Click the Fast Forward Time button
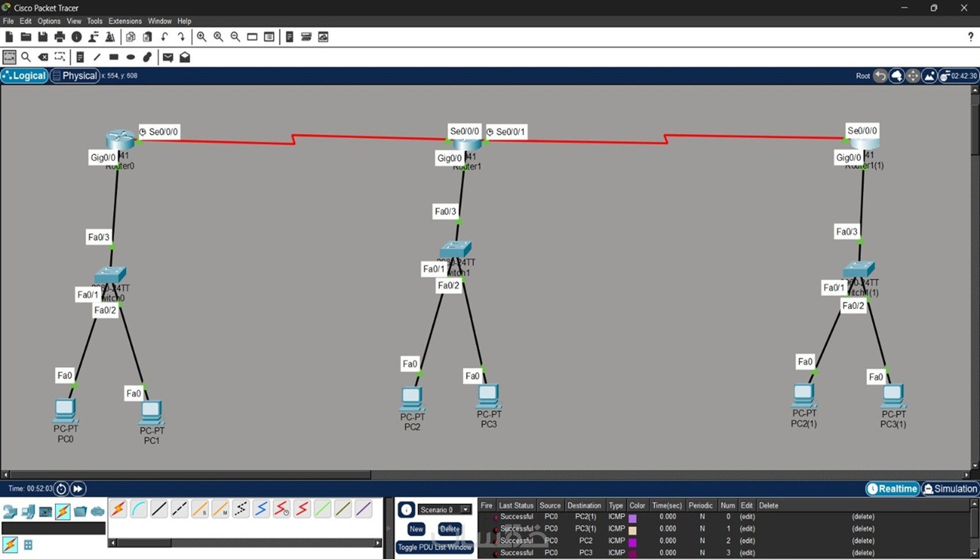 pyautogui.click(x=78, y=489)
